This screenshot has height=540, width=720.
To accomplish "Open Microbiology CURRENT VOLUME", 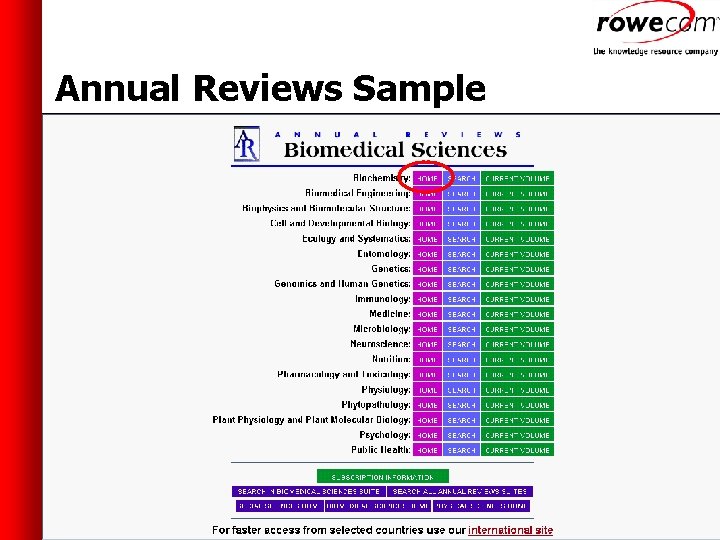I will (518, 329).
